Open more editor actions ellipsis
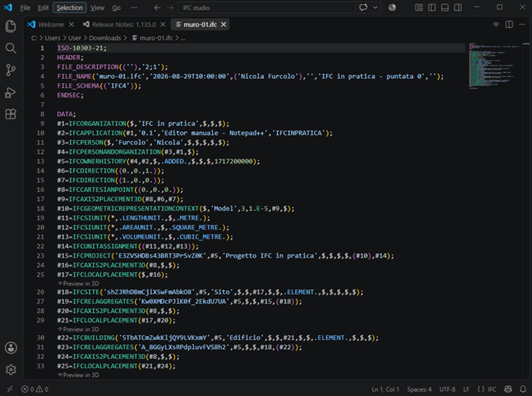 click(522, 24)
